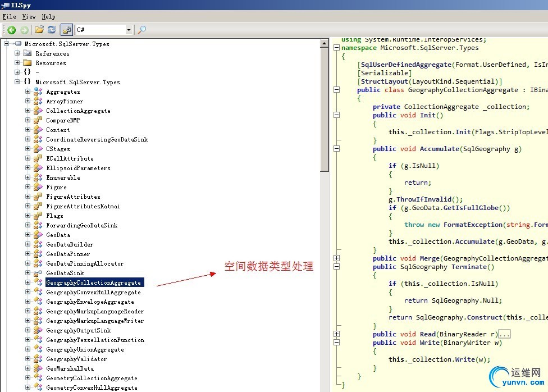Click the References icon in the tree
This screenshot has height=392, width=548.
(28, 53)
